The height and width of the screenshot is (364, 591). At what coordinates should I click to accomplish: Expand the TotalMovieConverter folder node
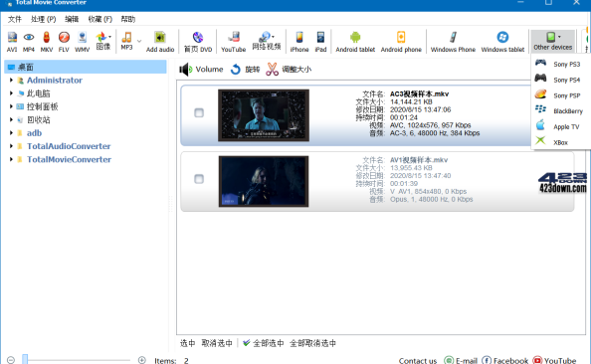[11, 159]
